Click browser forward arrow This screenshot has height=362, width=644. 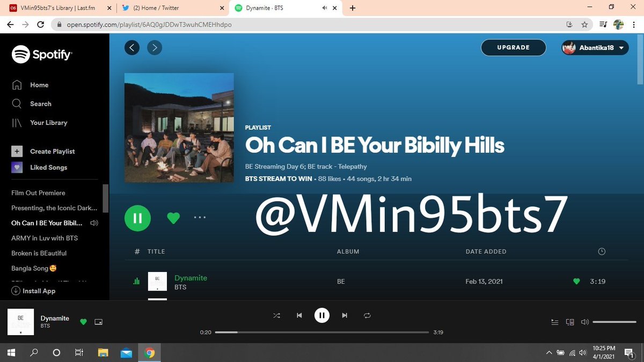pyautogui.click(x=26, y=24)
